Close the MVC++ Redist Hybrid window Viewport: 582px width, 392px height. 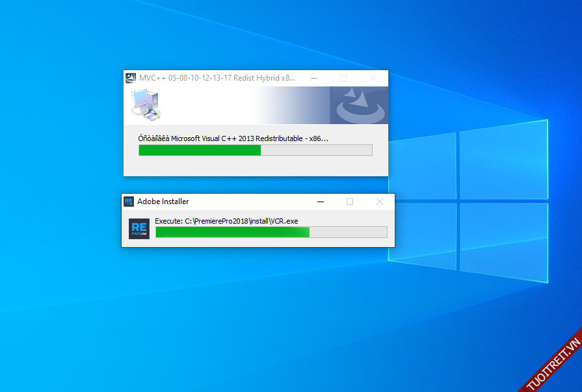(373, 78)
